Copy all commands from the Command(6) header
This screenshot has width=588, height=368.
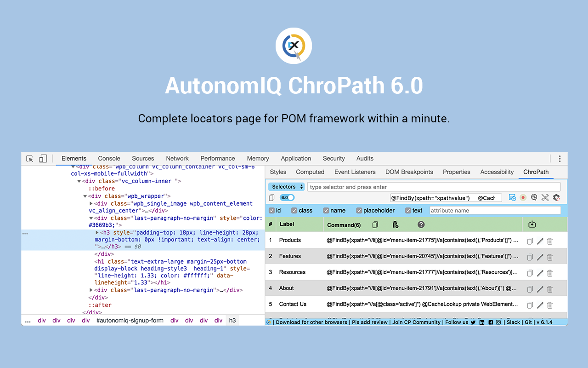click(375, 224)
